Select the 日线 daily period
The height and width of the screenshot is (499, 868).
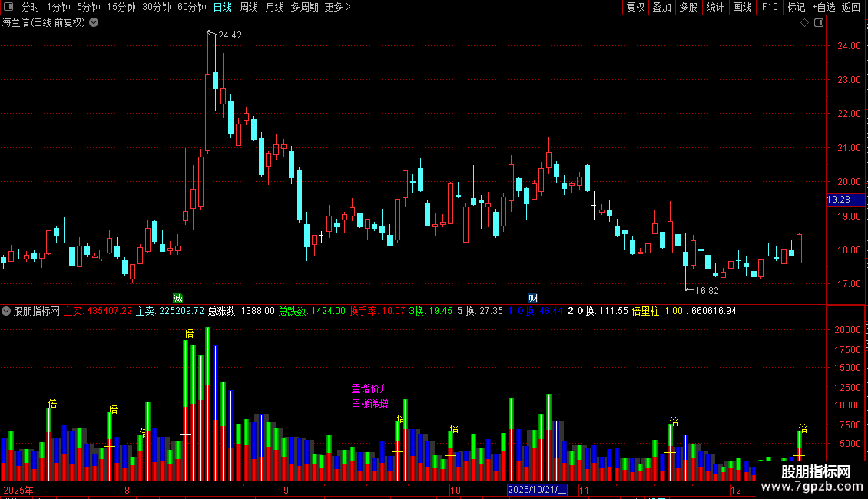223,7
